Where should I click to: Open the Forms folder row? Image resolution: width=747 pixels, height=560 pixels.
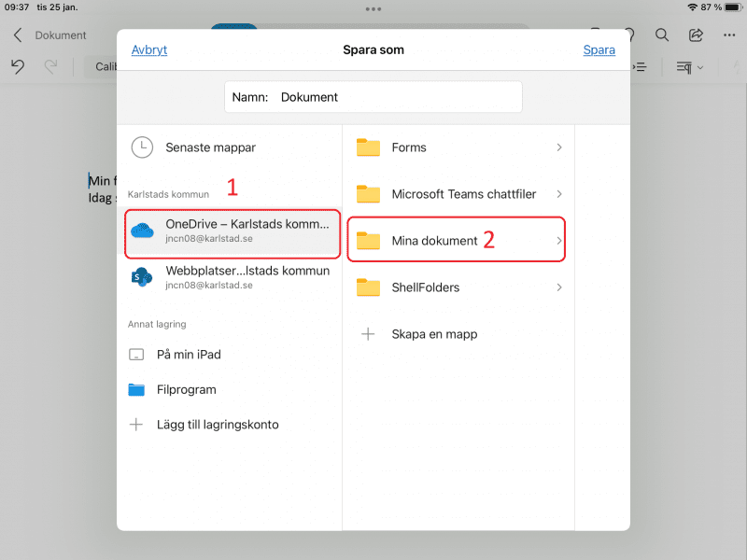tap(458, 147)
